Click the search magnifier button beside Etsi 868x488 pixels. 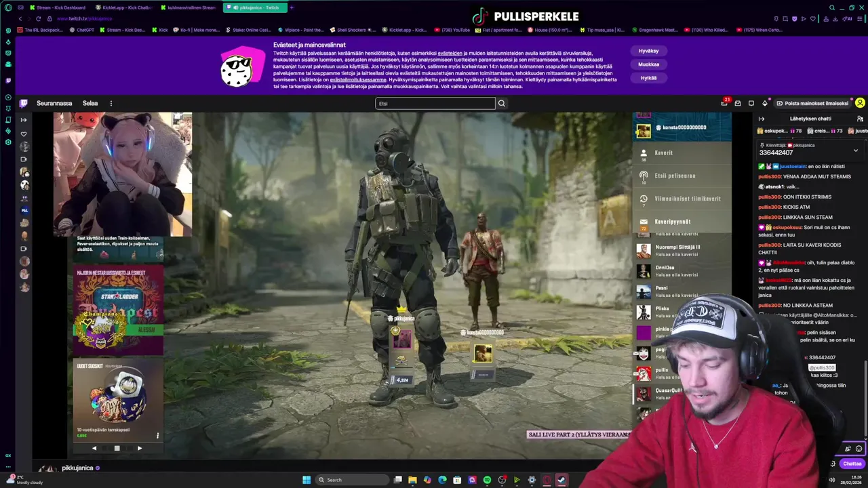[x=502, y=103]
